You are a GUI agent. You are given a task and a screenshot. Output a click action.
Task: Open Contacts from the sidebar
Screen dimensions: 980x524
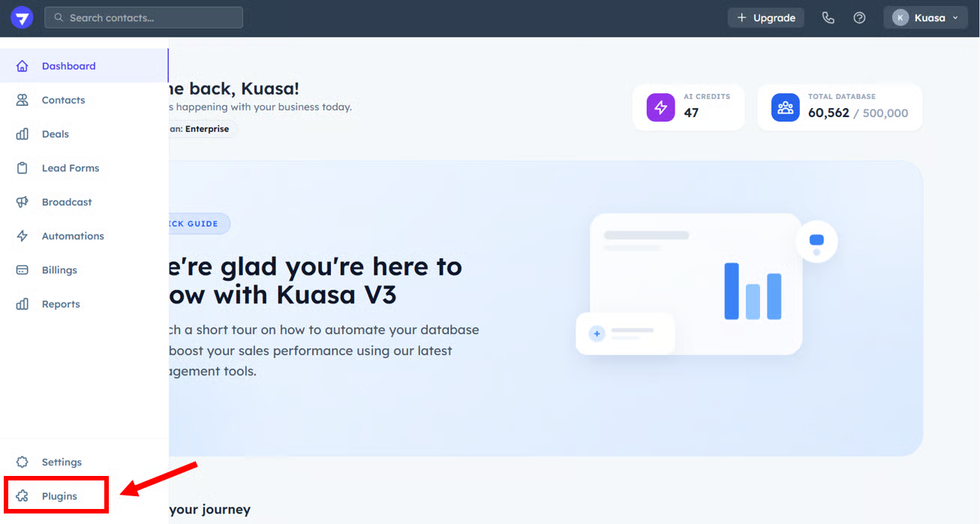point(63,100)
